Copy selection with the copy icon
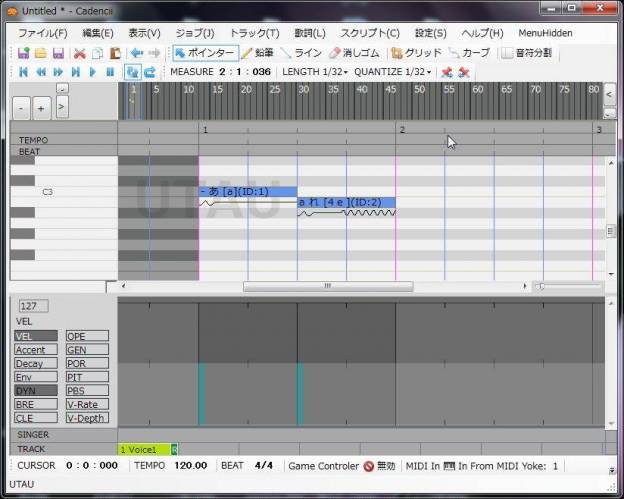 click(x=97, y=53)
